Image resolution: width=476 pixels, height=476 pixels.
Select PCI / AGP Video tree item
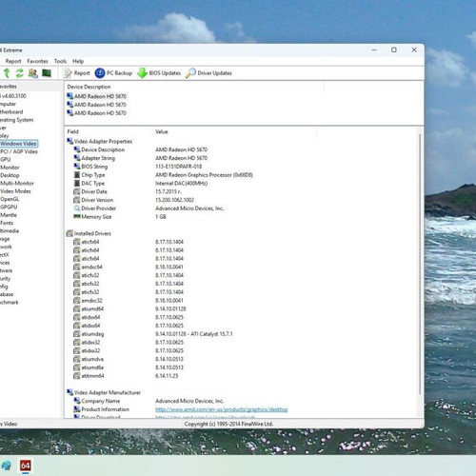click(19, 151)
